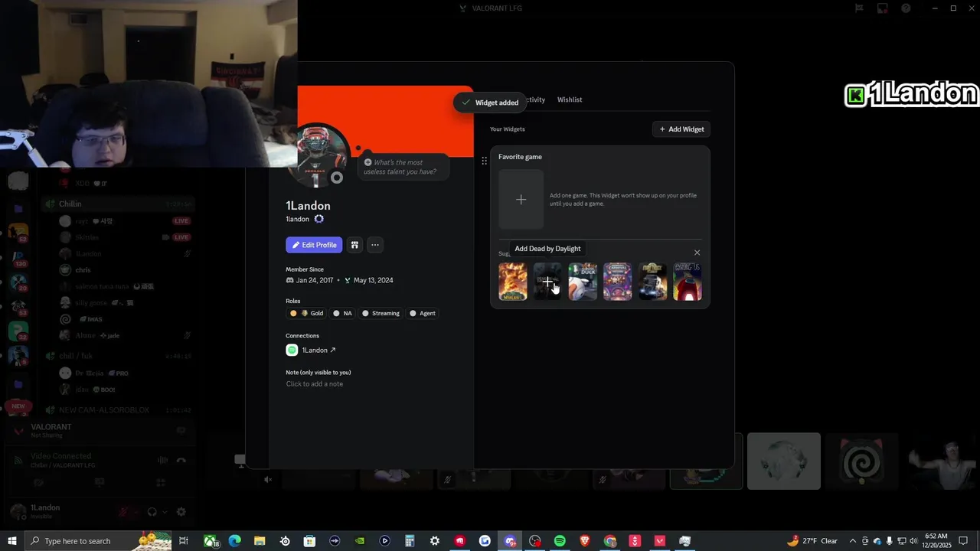Open the volume icon in system tray
980x551 pixels.
pyautogui.click(x=913, y=541)
